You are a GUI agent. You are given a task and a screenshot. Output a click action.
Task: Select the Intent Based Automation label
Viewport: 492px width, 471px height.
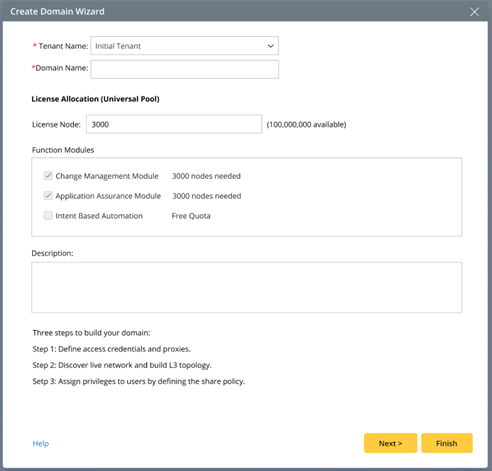tap(99, 216)
